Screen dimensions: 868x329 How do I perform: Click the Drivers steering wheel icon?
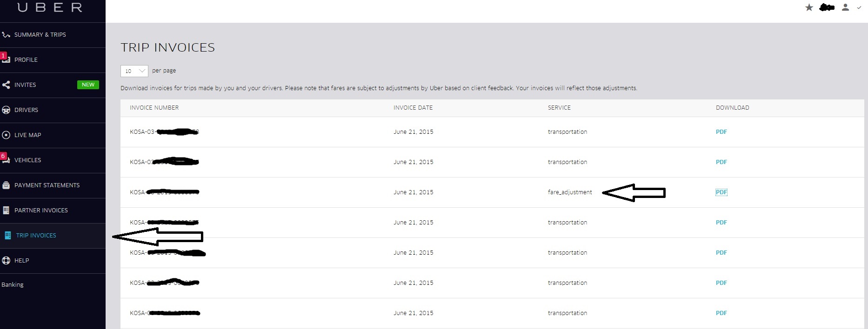[6, 110]
